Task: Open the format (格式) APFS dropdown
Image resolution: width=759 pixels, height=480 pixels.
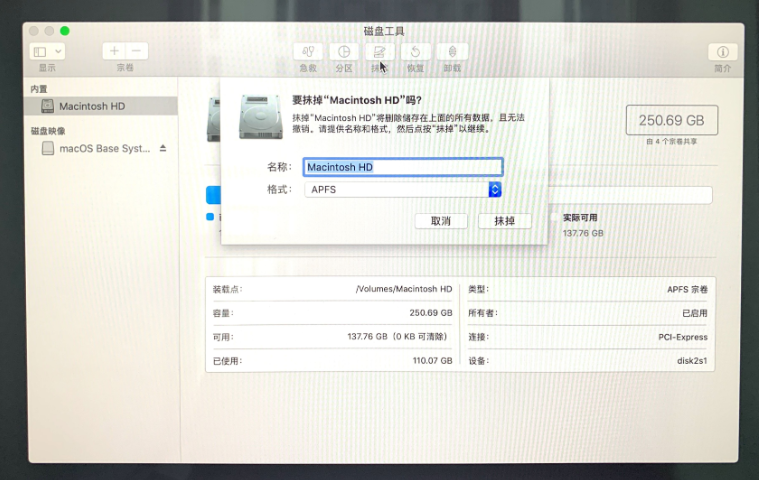Action: click(x=403, y=190)
